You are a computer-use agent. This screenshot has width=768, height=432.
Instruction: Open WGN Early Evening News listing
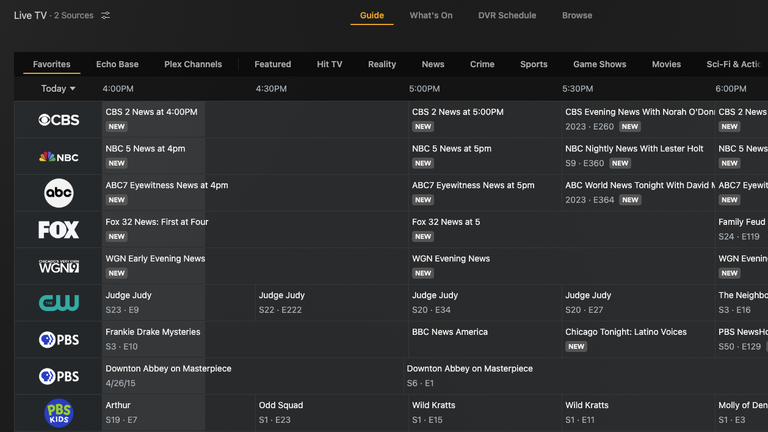pyautogui.click(x=255, y=266)
